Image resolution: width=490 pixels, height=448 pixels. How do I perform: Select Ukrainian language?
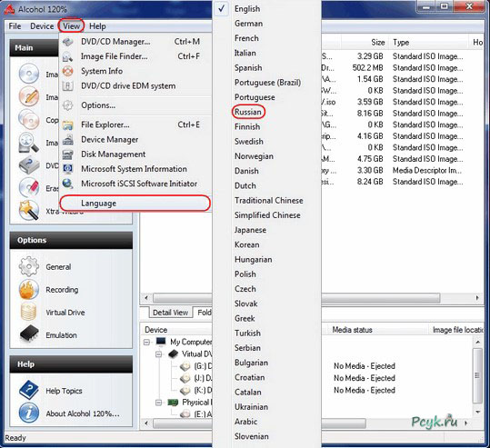(x=251, y=407)
